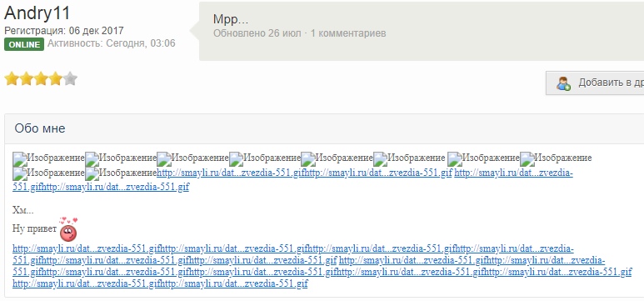Click the first gold rating star
Viewport: 644px width, 301px height.
pyautogui.click(x=12, y=78)
